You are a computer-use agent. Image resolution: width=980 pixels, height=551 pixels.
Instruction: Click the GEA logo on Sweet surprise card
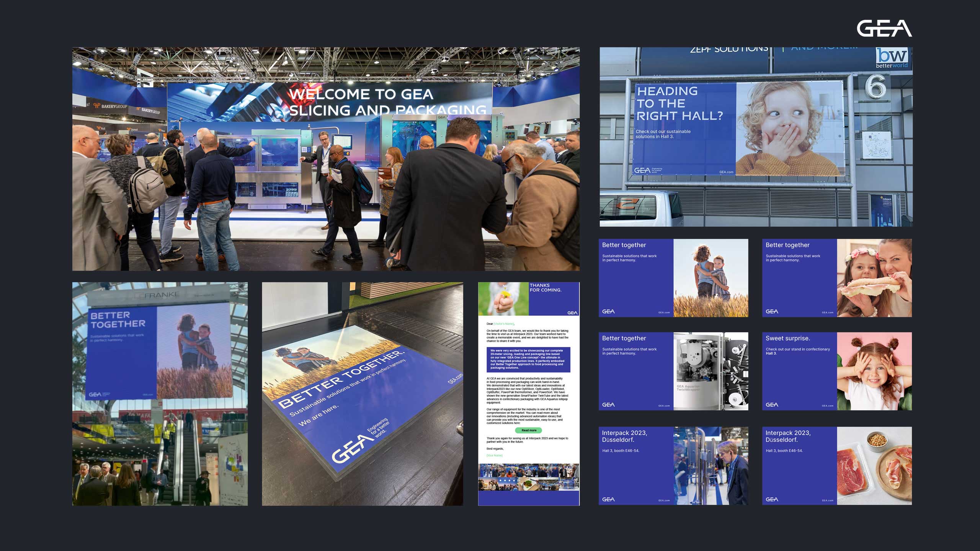pyautogui.click(x=772, y=405)
